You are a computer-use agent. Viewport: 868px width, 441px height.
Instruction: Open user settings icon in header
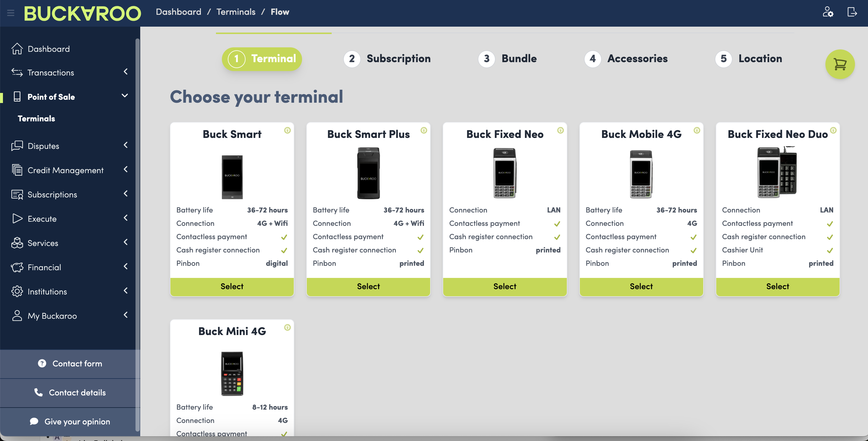pyautogui.click(x=828, y=12)
